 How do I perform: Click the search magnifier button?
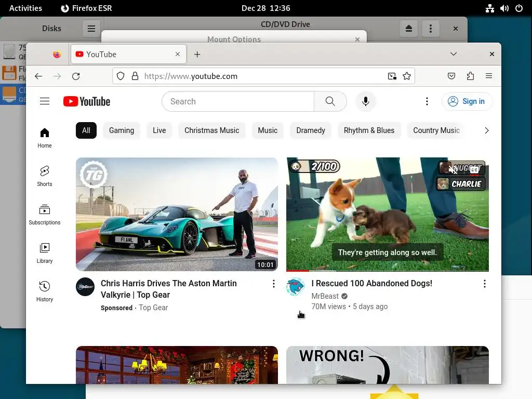click(330, 101)
